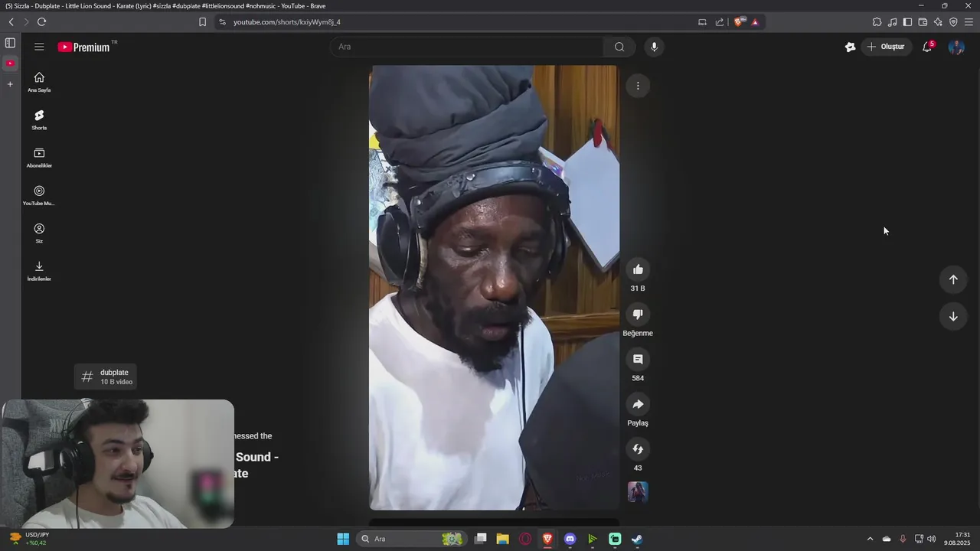Click the YouTube Premium logo
This screenshot has height=551, width=980.
pos(84,47)
